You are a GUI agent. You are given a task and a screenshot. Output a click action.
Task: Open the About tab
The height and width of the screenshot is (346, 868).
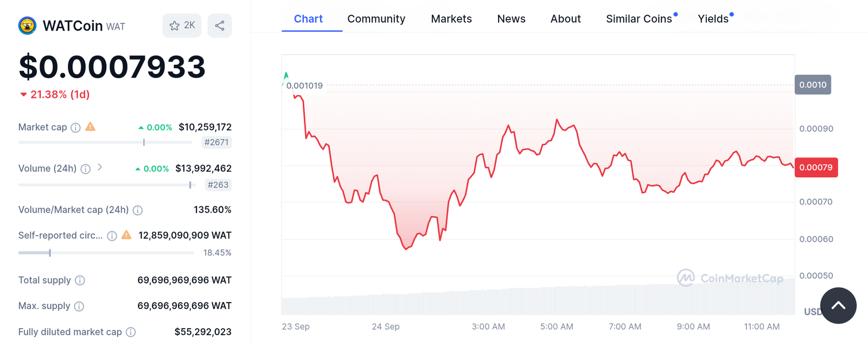pos(565,19)
